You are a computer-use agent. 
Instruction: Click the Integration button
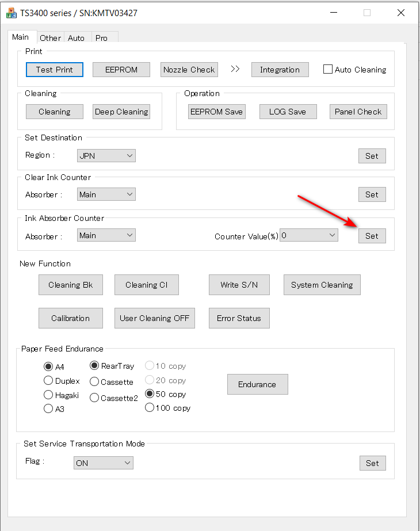click(x=280, y=70)
